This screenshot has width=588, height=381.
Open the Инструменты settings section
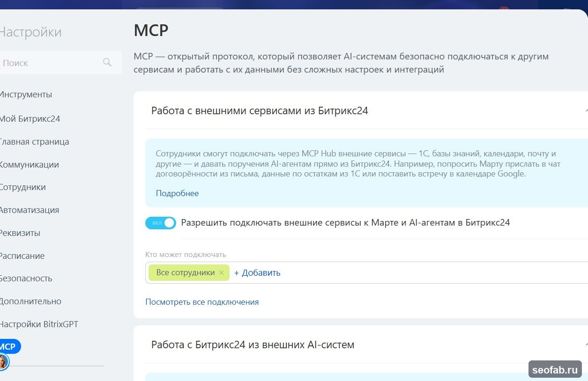[26, 95]
